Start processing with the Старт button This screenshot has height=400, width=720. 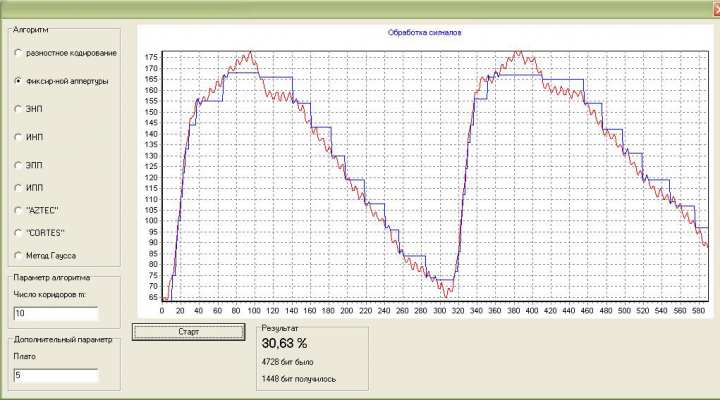point(189,332)
